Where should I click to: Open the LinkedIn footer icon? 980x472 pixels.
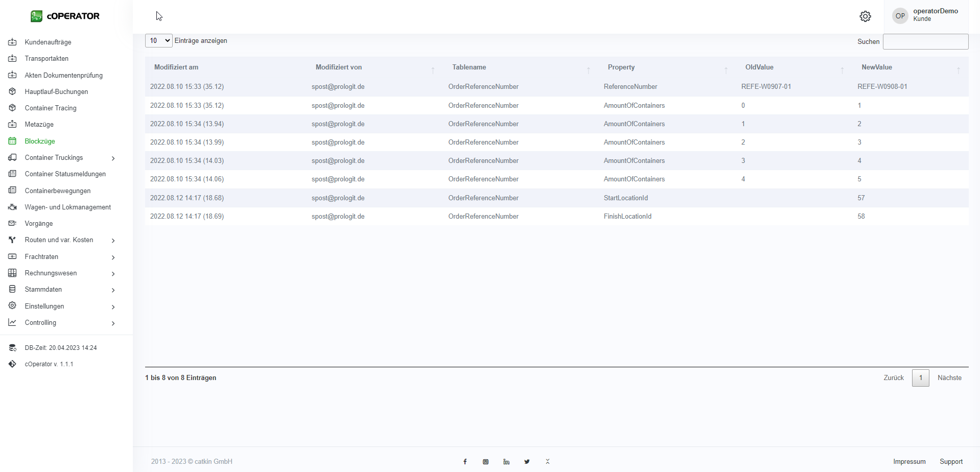506,462
